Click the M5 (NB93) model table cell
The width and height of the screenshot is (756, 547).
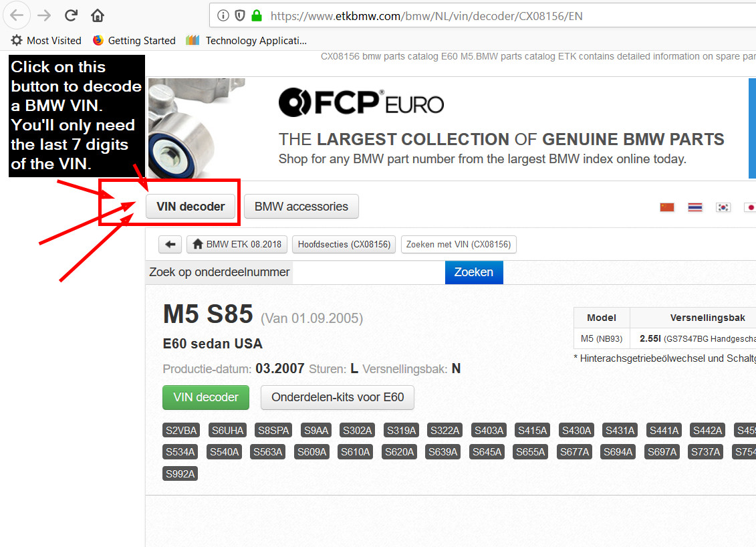[x=602, y=338]
